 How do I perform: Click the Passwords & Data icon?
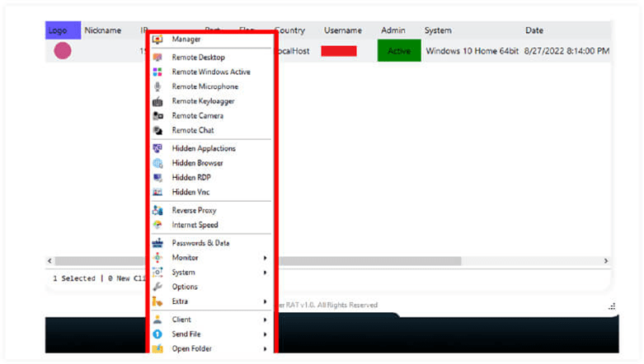[157, 243]
